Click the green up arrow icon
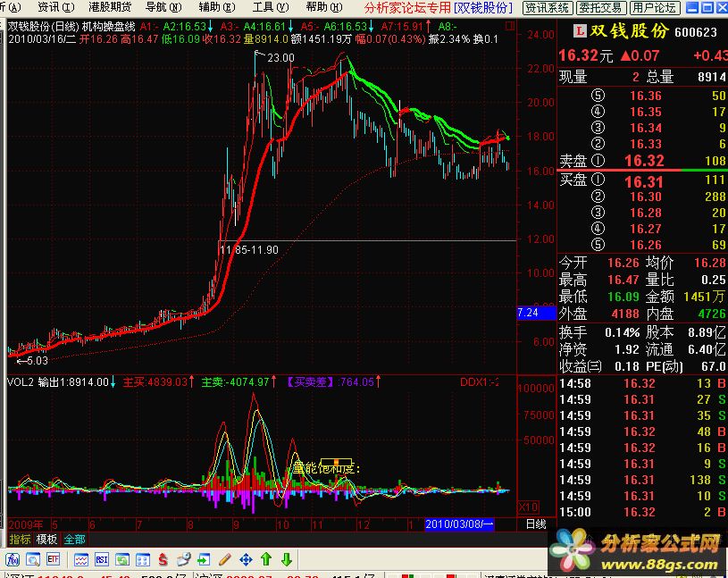This screenshot has height=578, width=728. [x=266, y=559]
